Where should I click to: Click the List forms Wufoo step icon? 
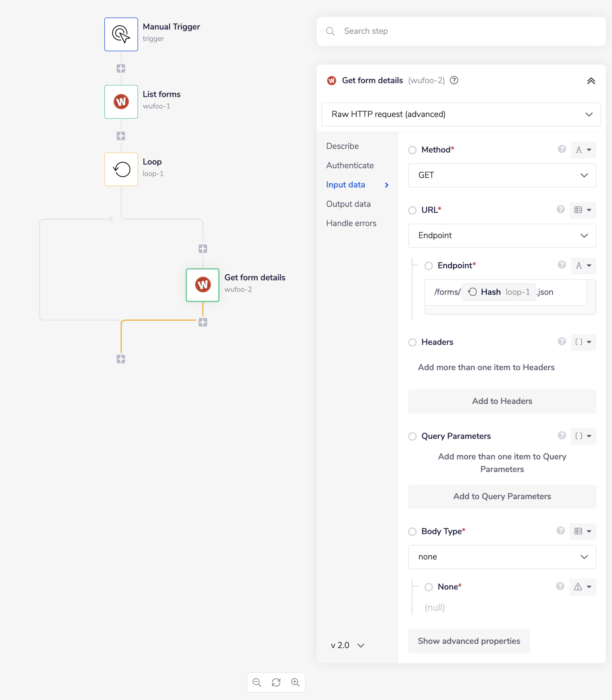[121, 102]
